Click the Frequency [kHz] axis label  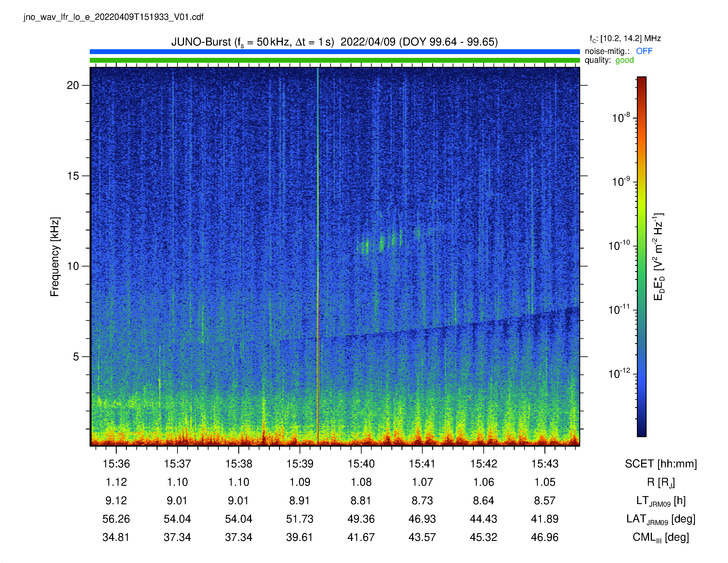pos(55,257)
